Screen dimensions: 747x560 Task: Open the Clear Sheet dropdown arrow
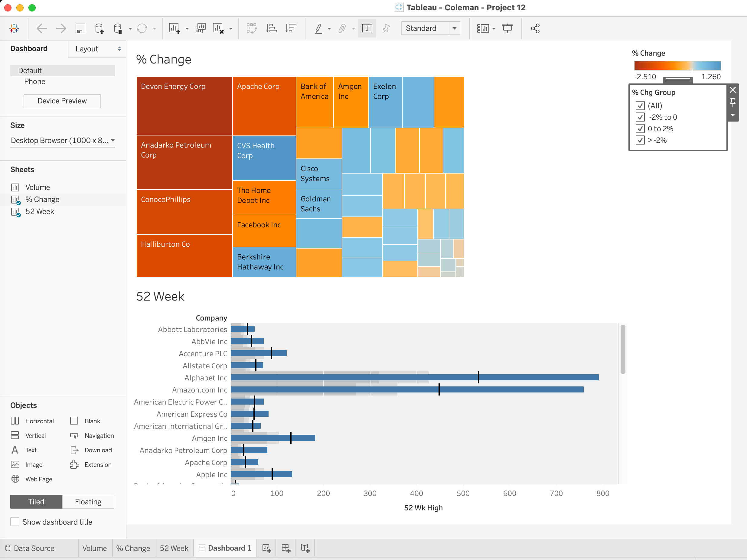tap(231, 29)
